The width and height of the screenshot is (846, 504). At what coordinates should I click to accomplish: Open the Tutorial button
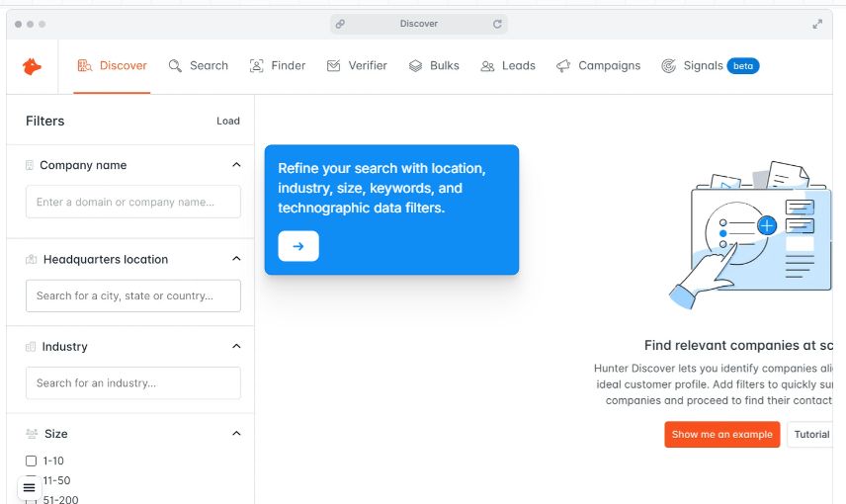(x=809, y=435)
